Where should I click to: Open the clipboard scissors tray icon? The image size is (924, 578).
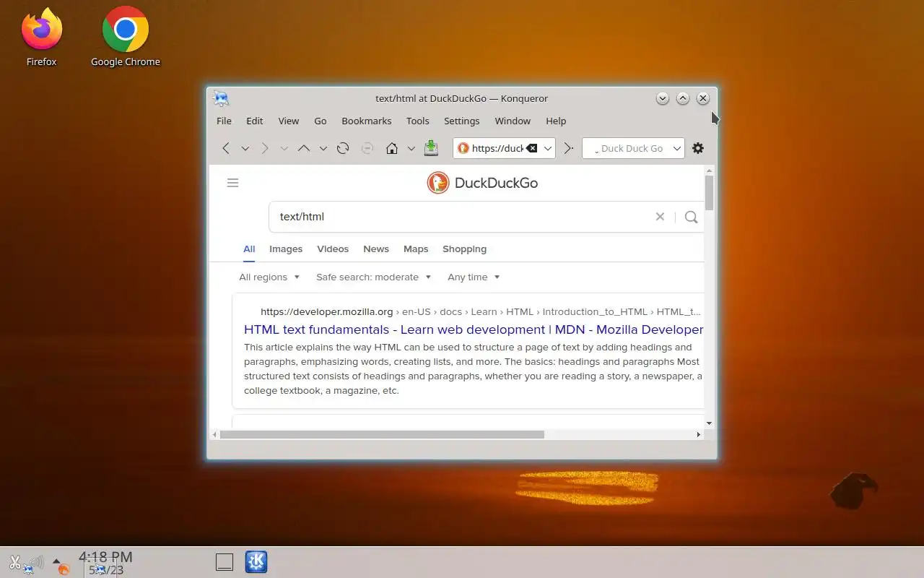[15, 561]
